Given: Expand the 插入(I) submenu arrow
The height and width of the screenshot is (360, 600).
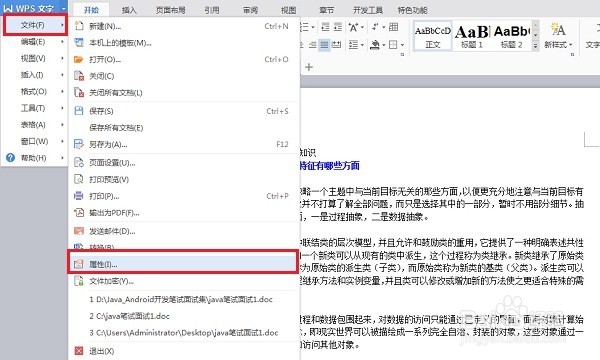Looking at the screenshot, I should pyautogui.click(x=62, y=75).
